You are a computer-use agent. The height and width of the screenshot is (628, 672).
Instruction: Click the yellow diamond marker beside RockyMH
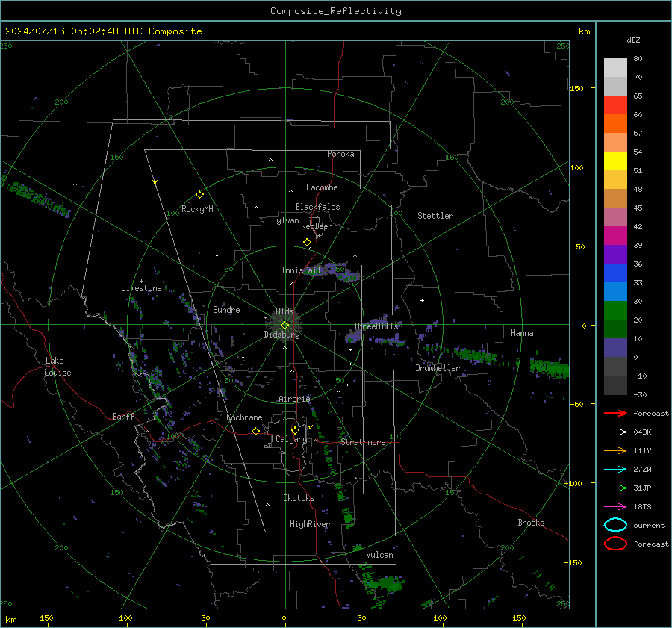[199, 195]
